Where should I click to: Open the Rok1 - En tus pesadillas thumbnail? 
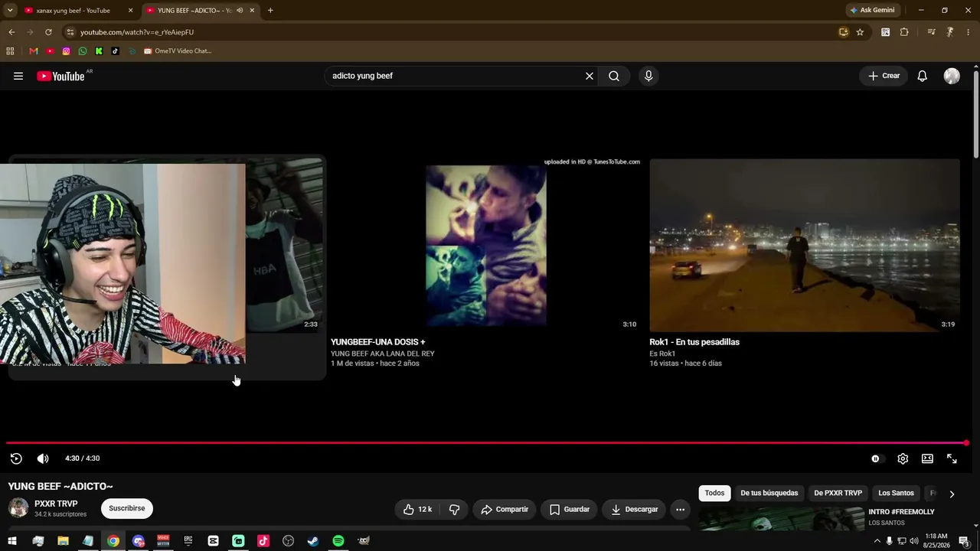[805, 246]
